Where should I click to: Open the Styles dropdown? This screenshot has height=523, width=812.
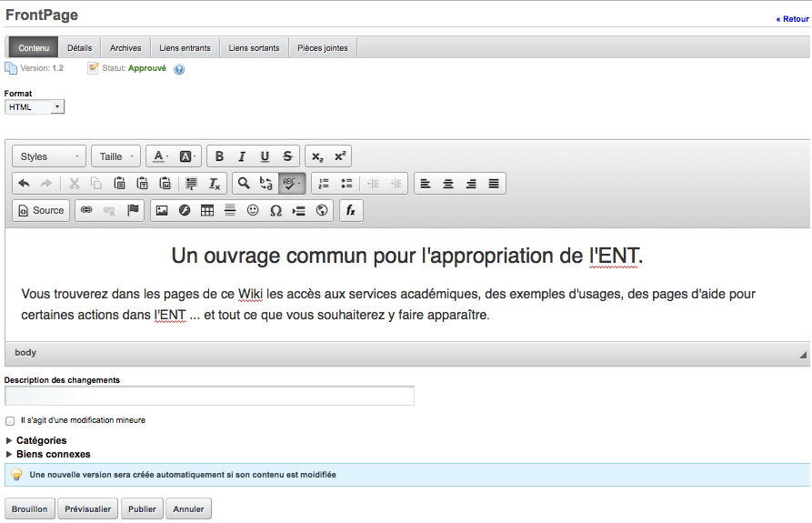pos(49,156)
